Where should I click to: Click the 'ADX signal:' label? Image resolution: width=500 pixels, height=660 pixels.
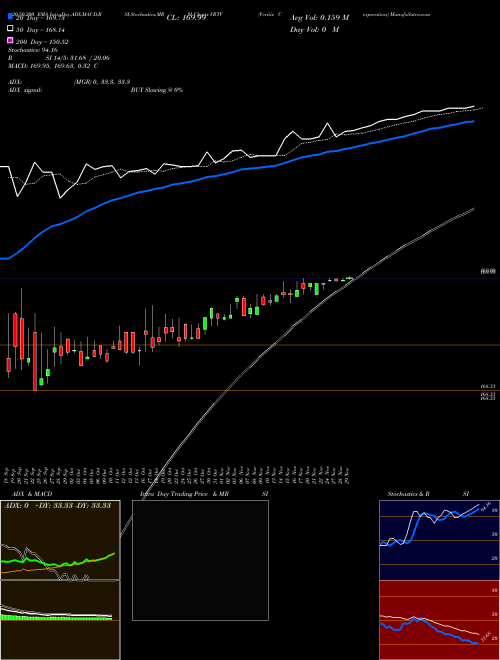(x=25, y=90)
